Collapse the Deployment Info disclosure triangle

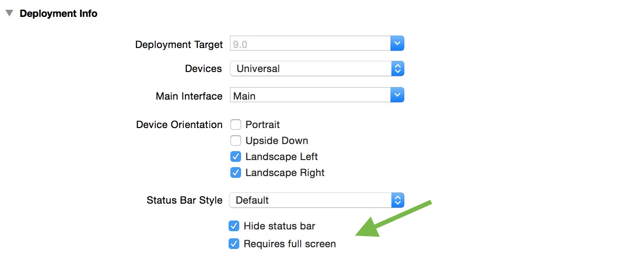tap(8, 13)
